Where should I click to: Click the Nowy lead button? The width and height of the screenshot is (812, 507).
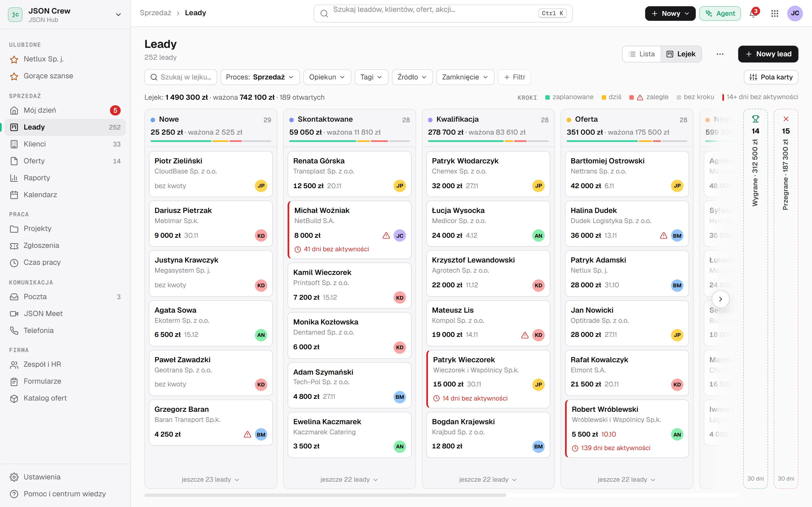(x=768, y=54)
